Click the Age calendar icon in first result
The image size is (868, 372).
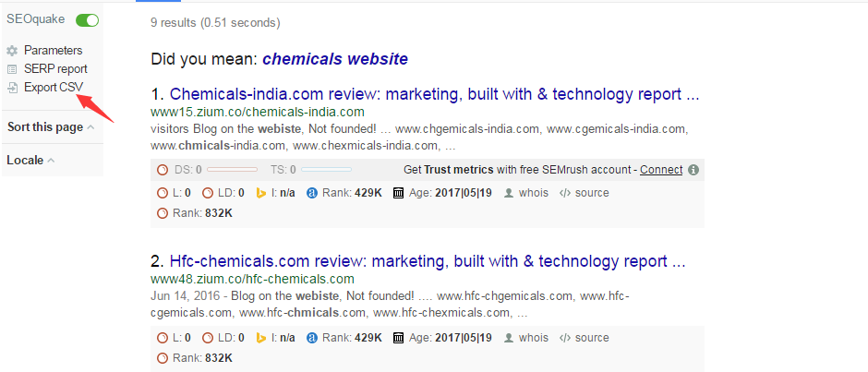click(x=399, y=193)
